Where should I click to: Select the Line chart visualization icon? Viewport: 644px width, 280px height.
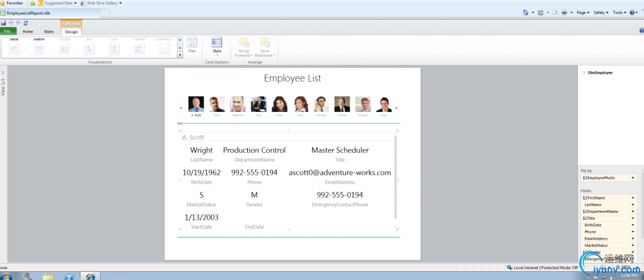(114, 48)
